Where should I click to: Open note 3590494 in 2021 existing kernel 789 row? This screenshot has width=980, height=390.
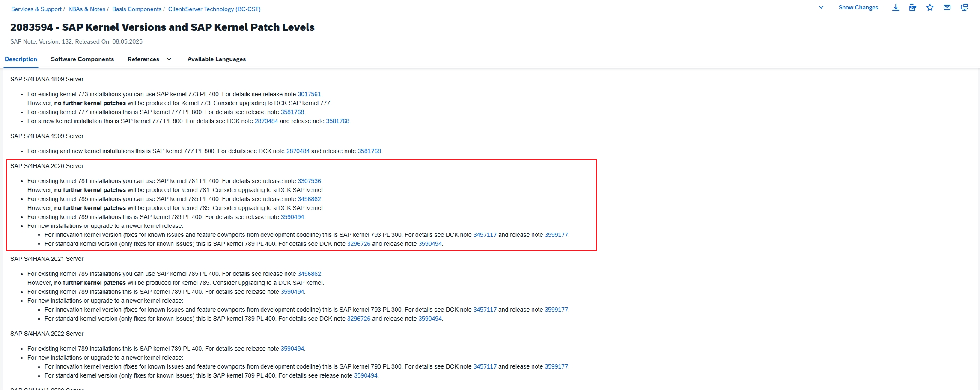[x=292, y=292]
